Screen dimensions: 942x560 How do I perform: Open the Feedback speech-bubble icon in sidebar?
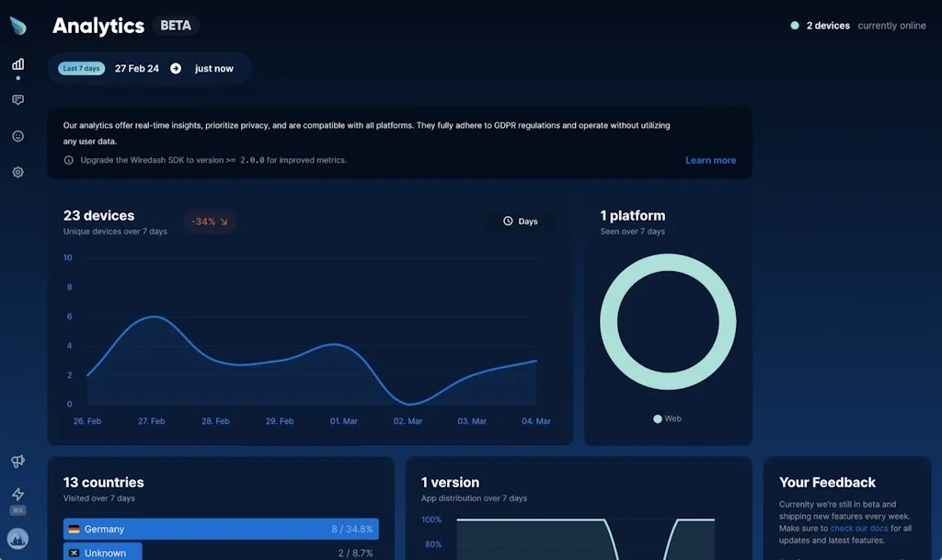coord(17,99)
